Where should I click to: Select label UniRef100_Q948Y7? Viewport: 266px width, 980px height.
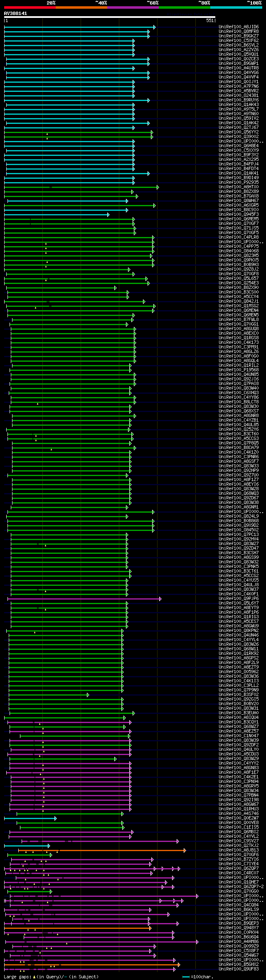click(239, 928)
